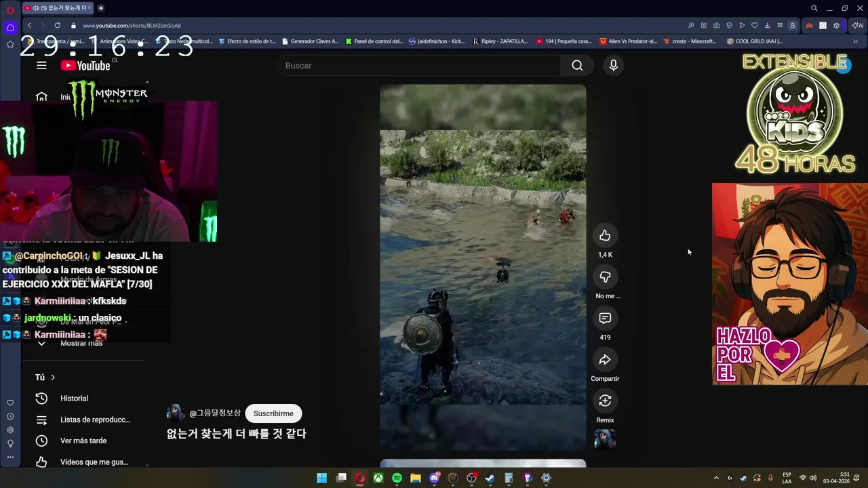Open the Ripley - ZAPATILLA... bookmark
Viewport: 868px width, 488px height.
500,41
